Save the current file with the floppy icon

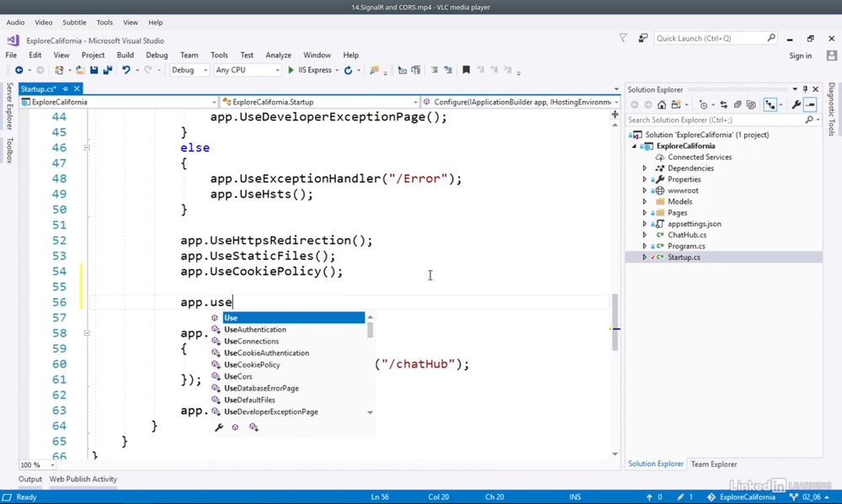[x=94, y=71]
